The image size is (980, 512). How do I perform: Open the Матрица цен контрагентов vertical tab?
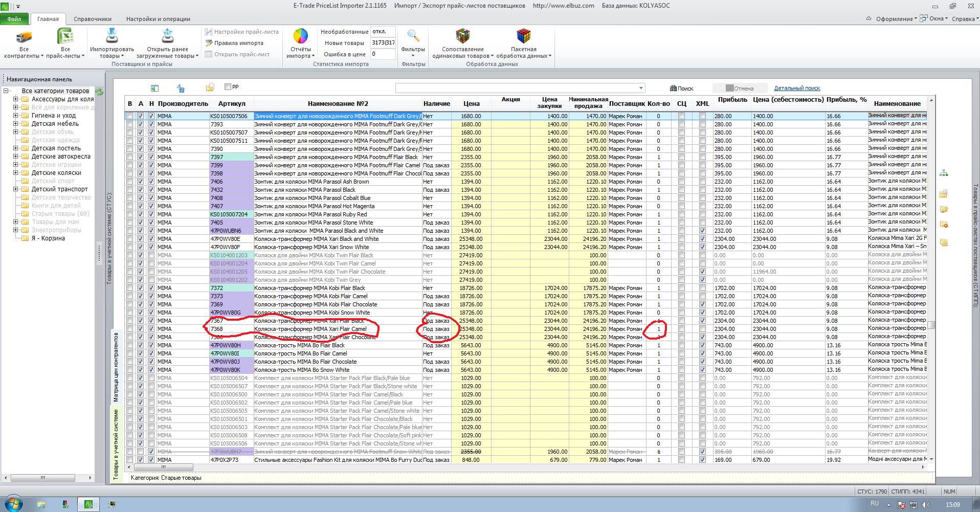pos(116,367)
